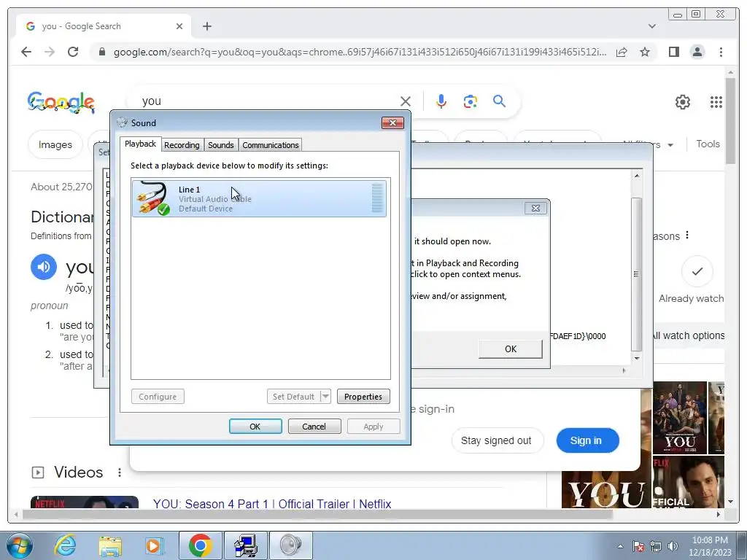Open the Google apps grid
Screen dimensions: 747x560
(716, 102)
